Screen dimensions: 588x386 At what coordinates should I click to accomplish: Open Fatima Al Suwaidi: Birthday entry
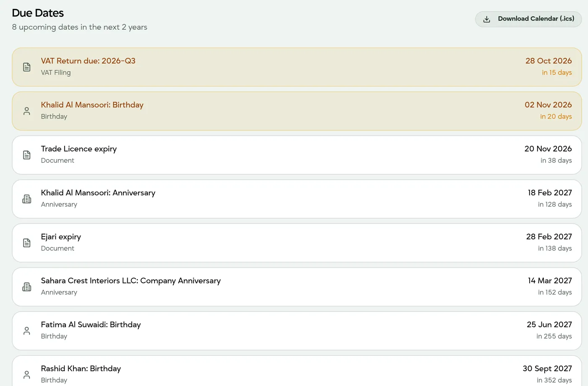pos(91,325)
